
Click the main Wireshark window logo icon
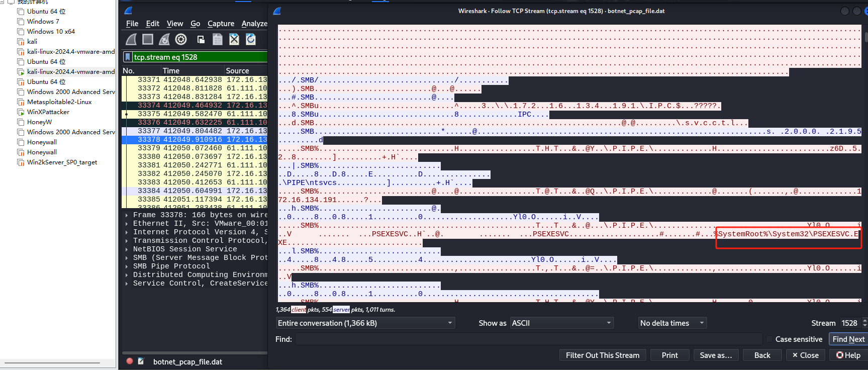click(x=128, y=11)
